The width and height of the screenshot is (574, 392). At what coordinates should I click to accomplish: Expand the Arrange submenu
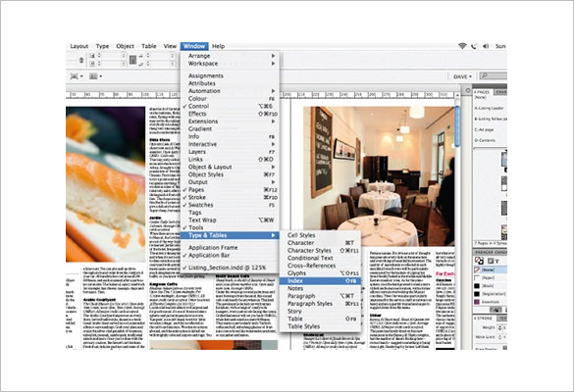point(230,56)
